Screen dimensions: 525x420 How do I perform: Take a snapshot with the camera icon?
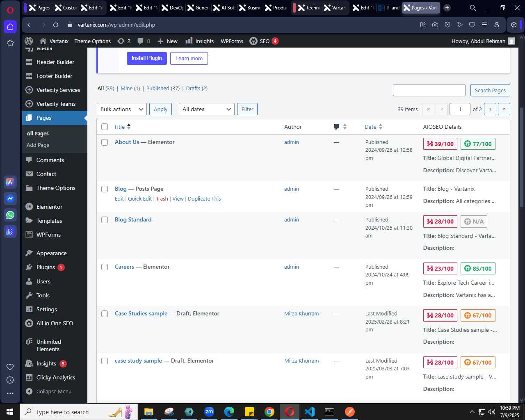pos(435,25)
